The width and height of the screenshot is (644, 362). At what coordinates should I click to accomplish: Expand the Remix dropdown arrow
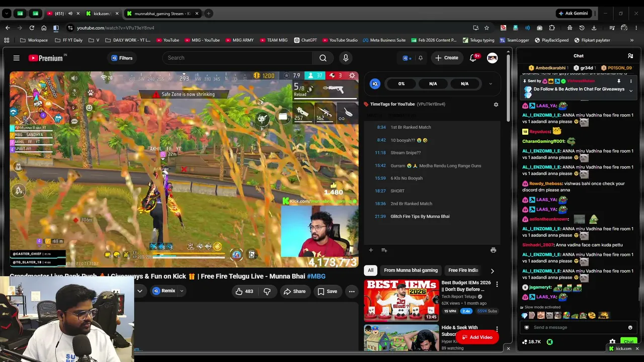click(182, 291)
